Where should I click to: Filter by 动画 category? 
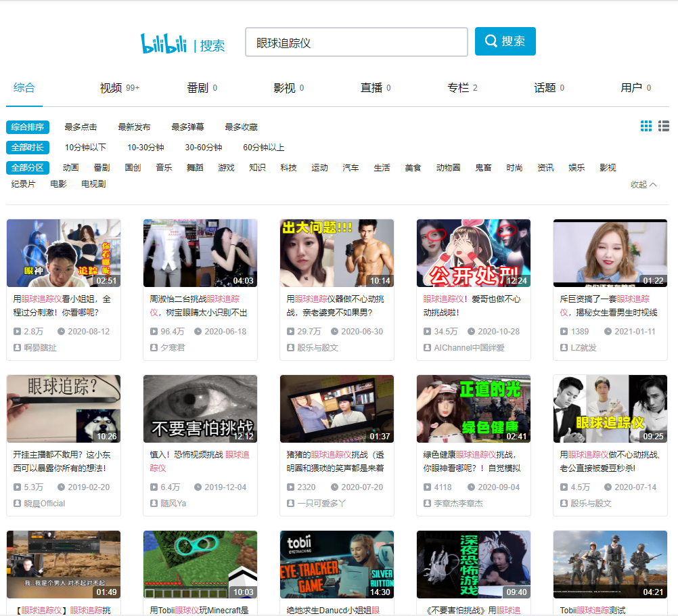[x=70, y=168]
